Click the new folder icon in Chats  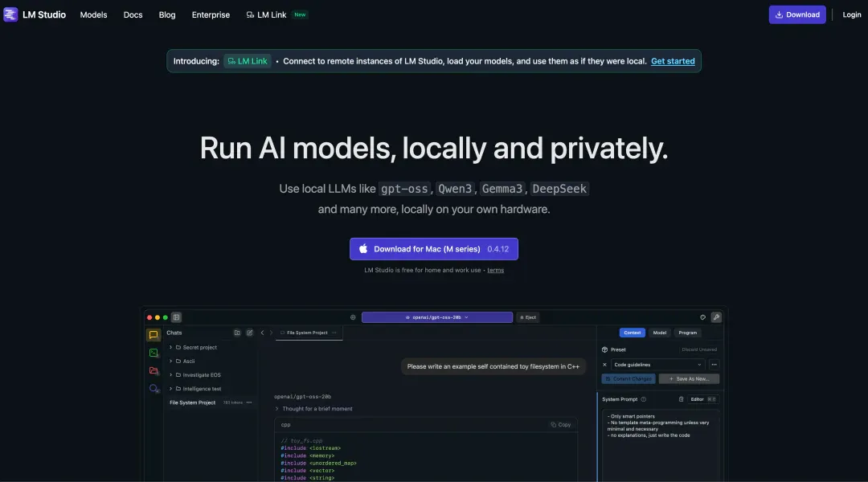click(237, 333)
